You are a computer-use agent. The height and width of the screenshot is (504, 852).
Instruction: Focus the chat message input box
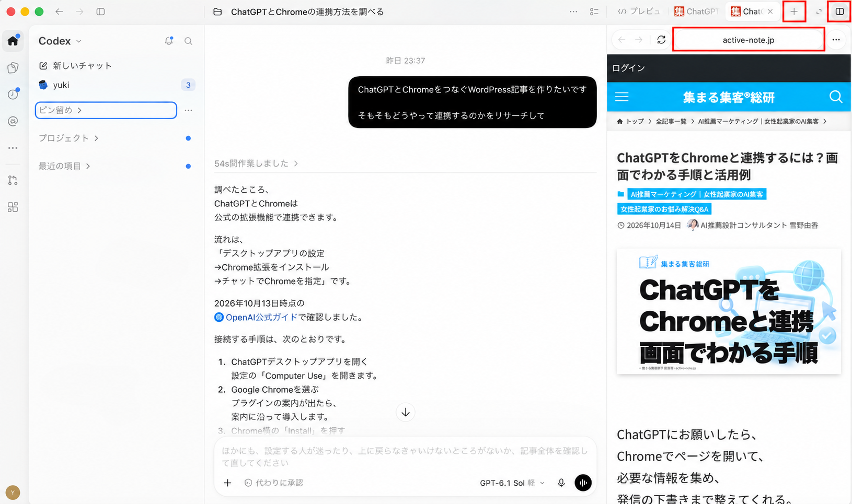pyautogui.click(x=405, y=456)
